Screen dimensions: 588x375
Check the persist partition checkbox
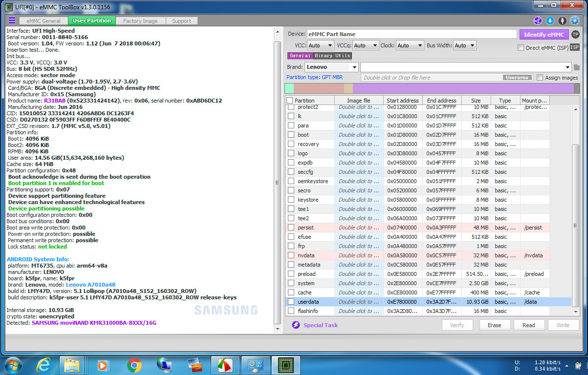pos(291,228)
